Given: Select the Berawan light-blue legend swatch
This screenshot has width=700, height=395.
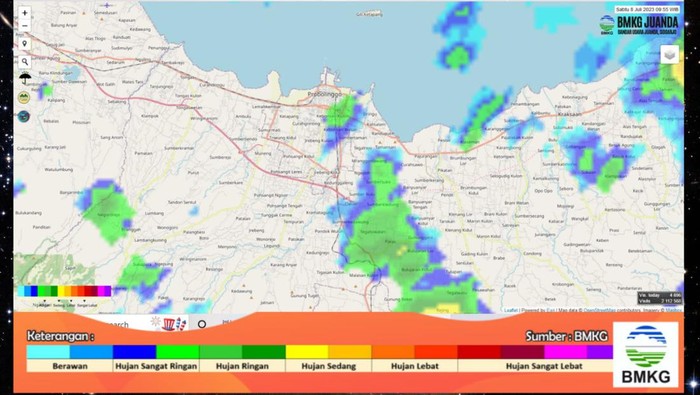Looking at the screenshot, I should (48, 352).
